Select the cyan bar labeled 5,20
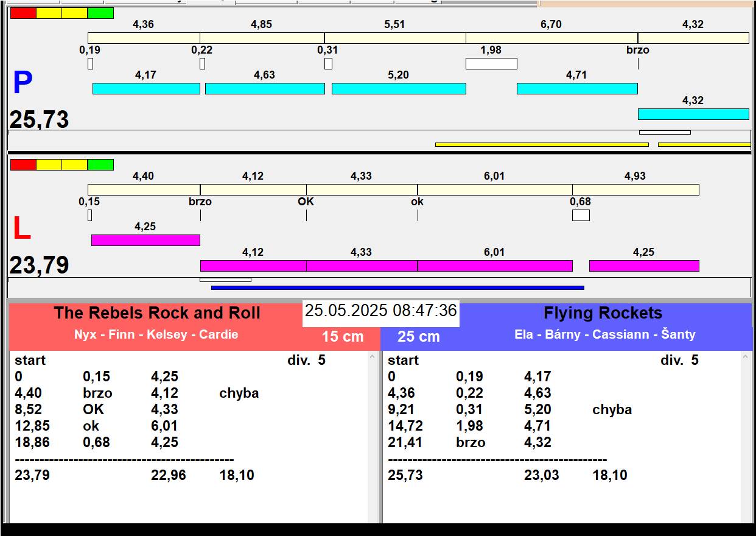The width and height of the screenshot is (756, 536). (399, 88)
